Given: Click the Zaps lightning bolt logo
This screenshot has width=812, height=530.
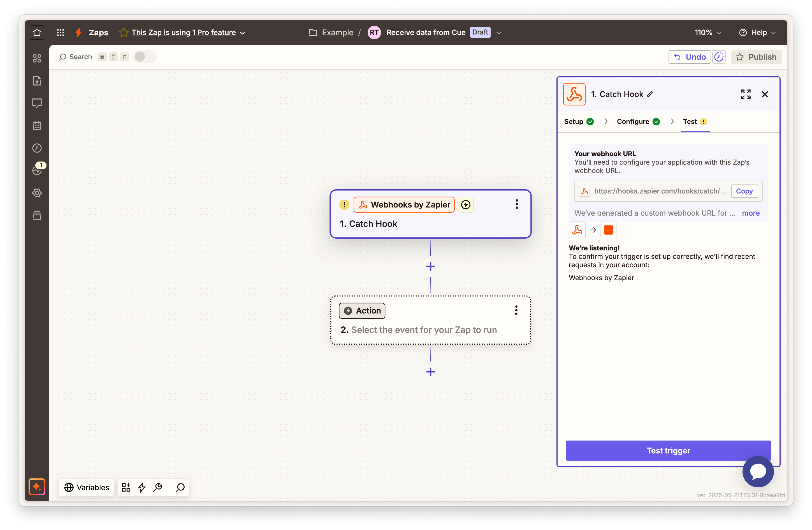Looking at the screenshot, I should (78, 33).
